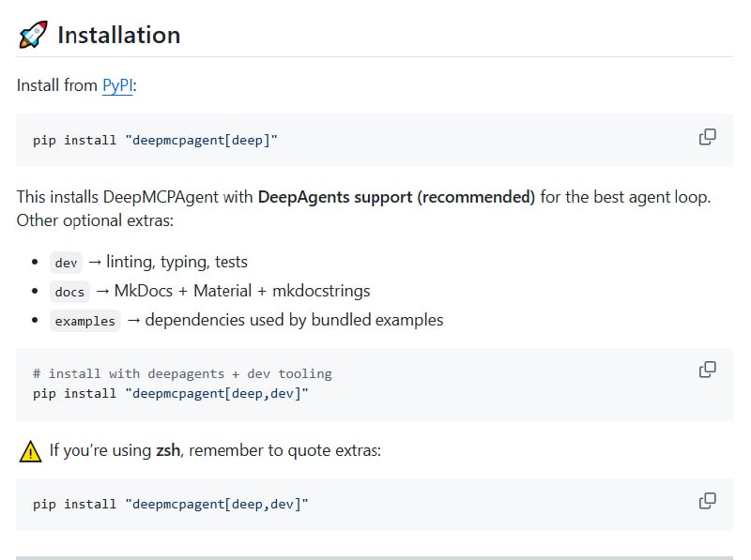751x560 pixels.
Task: Click the clipboard icon next to the comment snippet
Action: 707,370
